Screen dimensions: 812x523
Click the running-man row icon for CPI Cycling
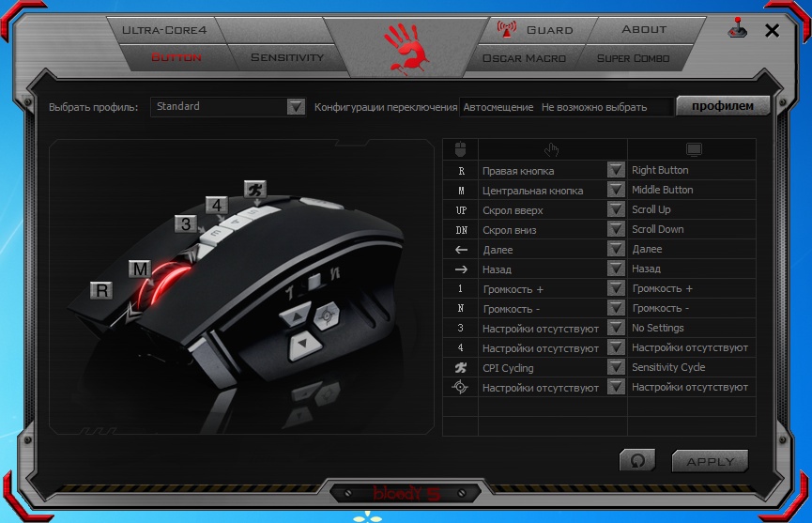(x=460, y=368)
